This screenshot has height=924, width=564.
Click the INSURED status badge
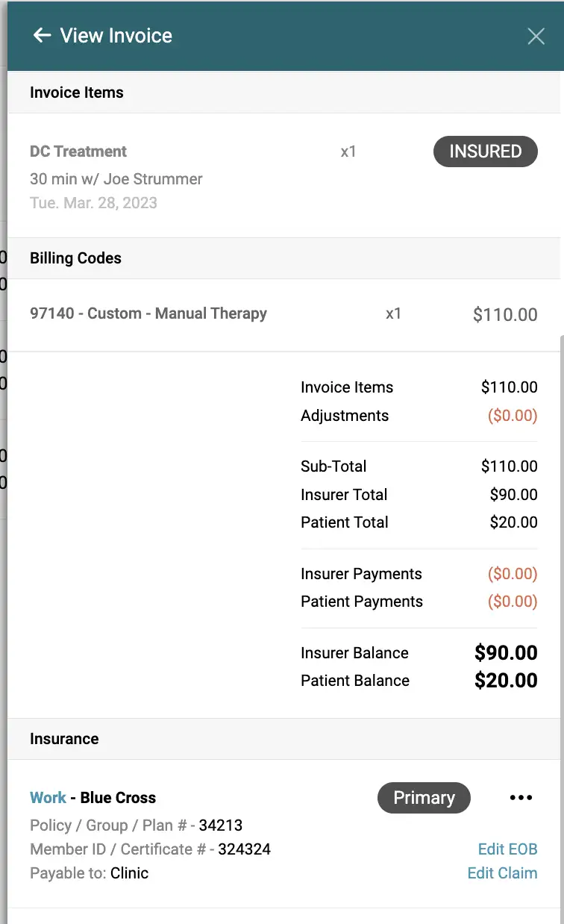click(486, 152)
